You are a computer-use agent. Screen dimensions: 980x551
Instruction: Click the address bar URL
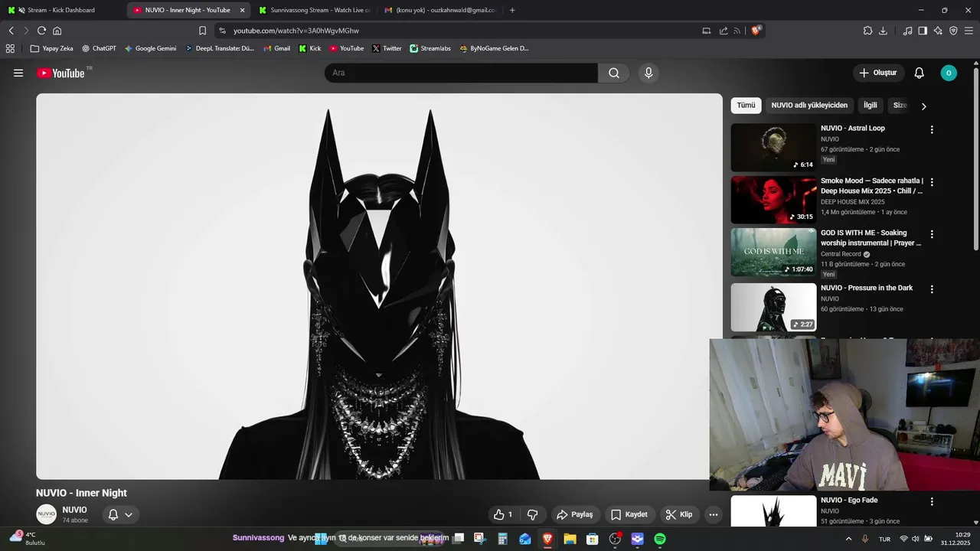[296, 31]
